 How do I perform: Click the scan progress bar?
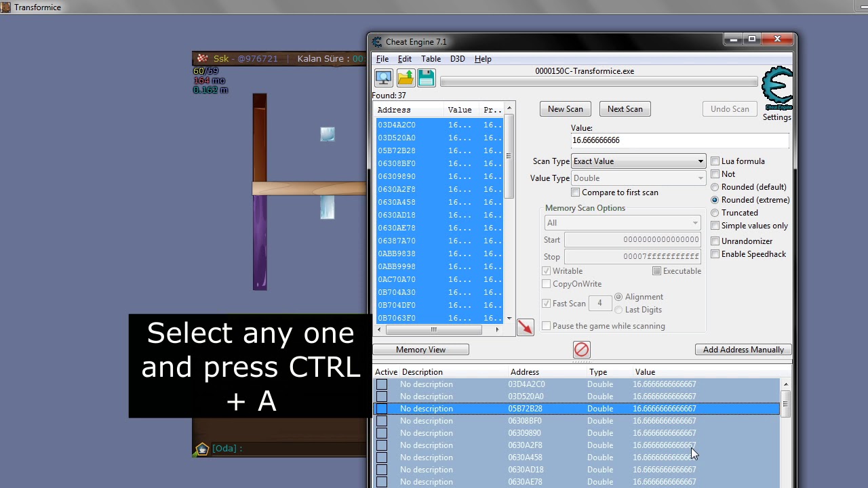click(x=599, y=82)
